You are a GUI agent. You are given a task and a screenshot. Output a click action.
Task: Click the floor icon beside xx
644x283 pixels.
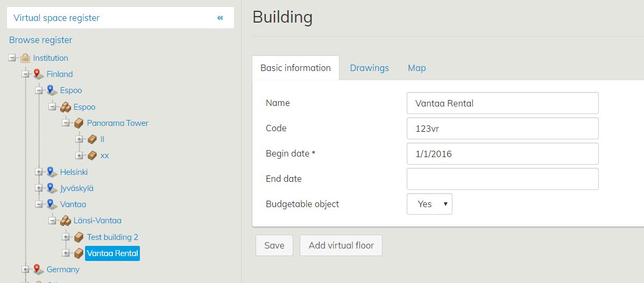coord(92,155)
